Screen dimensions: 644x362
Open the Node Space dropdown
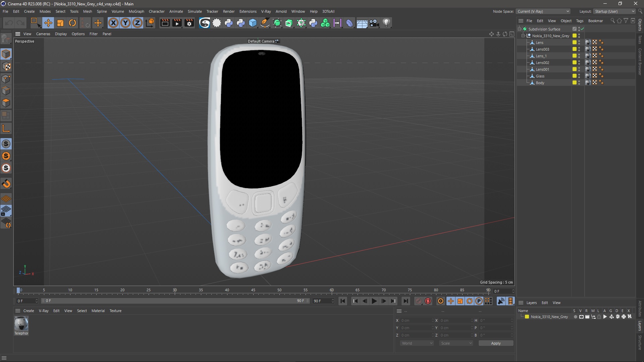tap(543, 11)
